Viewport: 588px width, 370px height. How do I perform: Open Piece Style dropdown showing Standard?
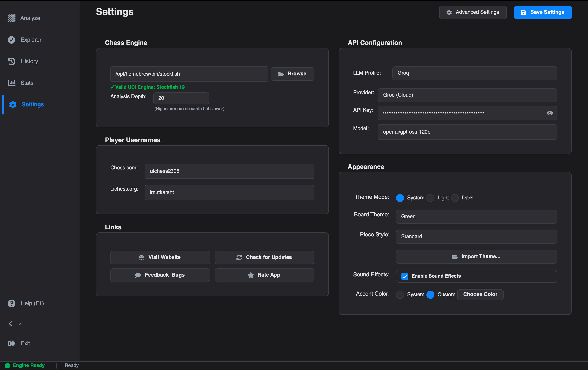coord(476,237)
